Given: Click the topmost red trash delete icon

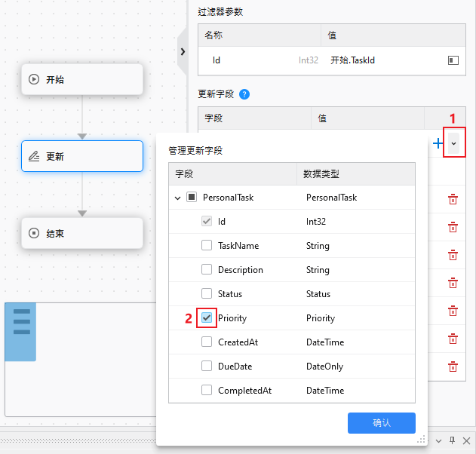Looking at the screenshot, I should [x=453, y=199].
